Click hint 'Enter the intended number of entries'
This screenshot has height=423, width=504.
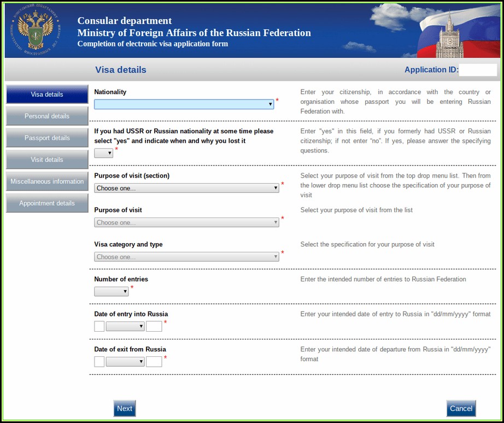tap(383, 279)
